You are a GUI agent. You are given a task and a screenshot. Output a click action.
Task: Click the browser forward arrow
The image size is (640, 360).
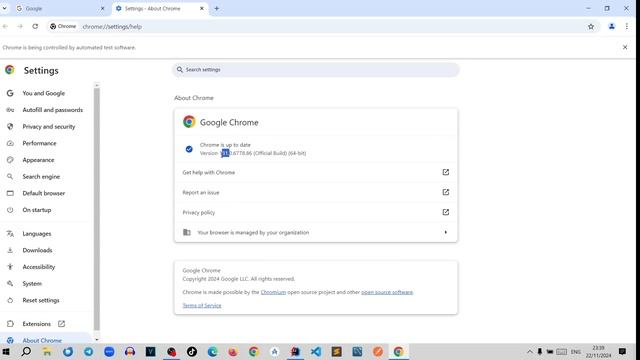click(20, 27)
